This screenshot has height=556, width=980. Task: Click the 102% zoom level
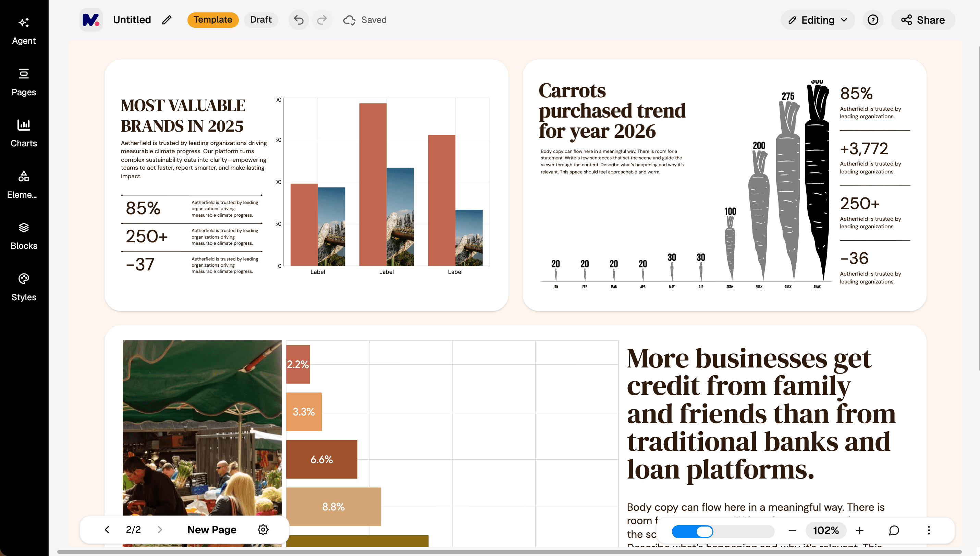click(826, 530)
